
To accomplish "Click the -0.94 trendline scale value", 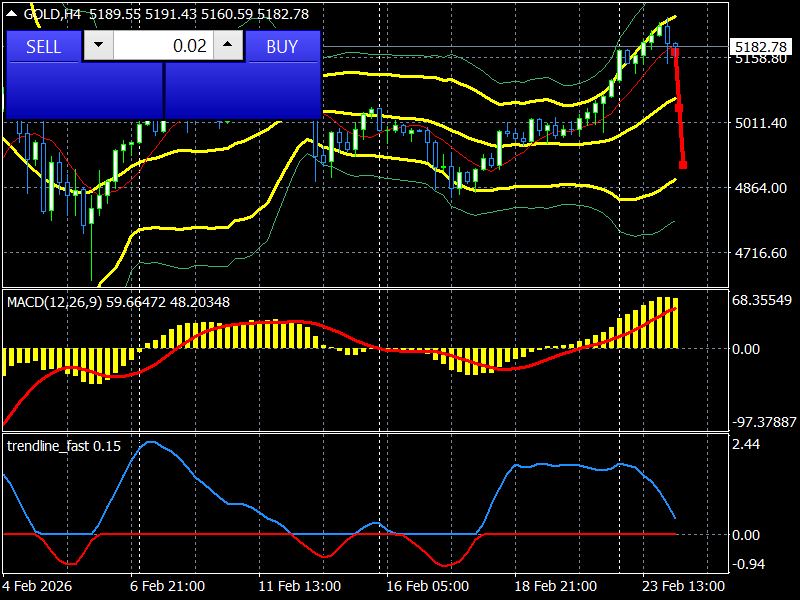I will point(748,564).
